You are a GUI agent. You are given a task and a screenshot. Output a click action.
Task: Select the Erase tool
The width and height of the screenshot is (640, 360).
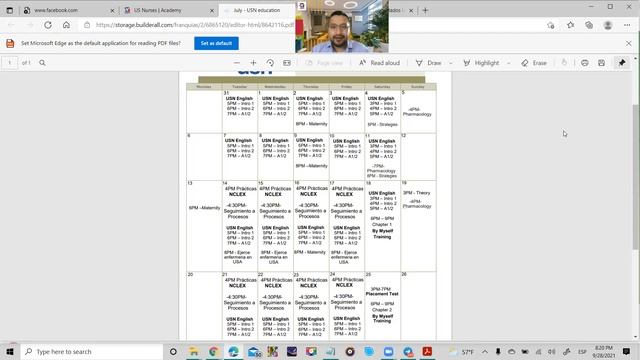click(534, 63)
